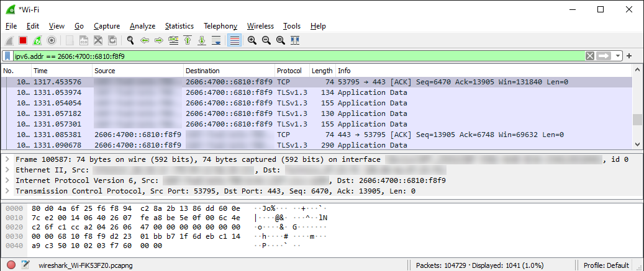Select the packet at time 1331.053974

(x=317, y=92)
